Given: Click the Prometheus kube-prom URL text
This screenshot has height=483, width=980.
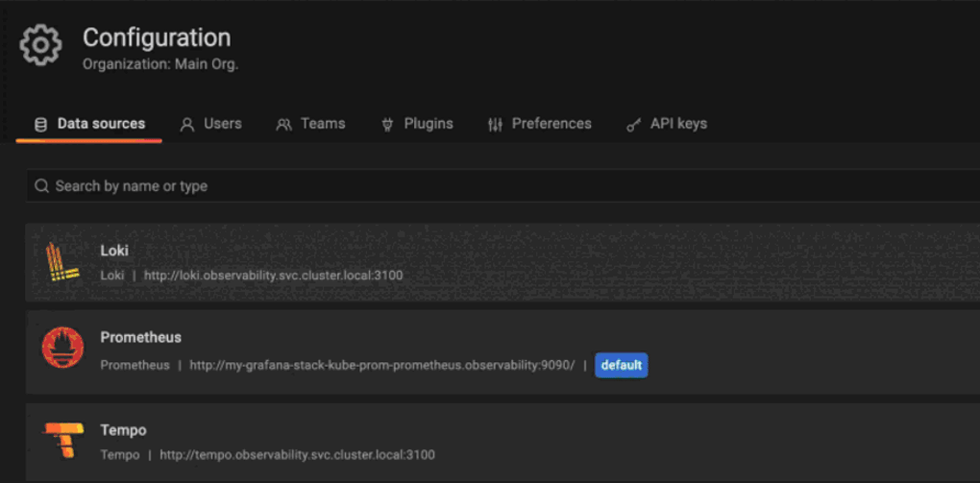Looking at the screenshot, I should pyautogui.click(x=381, y=366).
